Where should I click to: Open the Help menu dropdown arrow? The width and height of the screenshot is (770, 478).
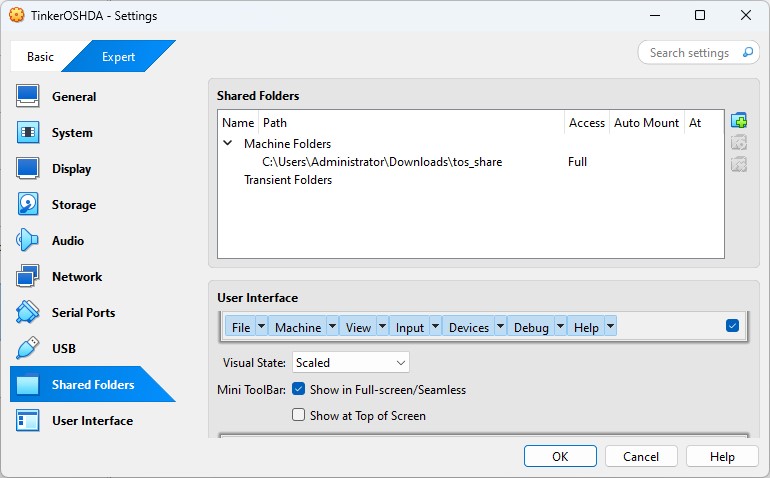(x=610, y=326)
